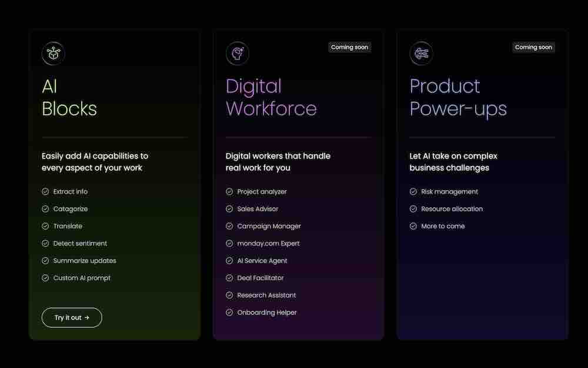Viewport: 588px width, 368px height.
Task: Click the AI Blocks heading
Action: click(x=69, y=98)
